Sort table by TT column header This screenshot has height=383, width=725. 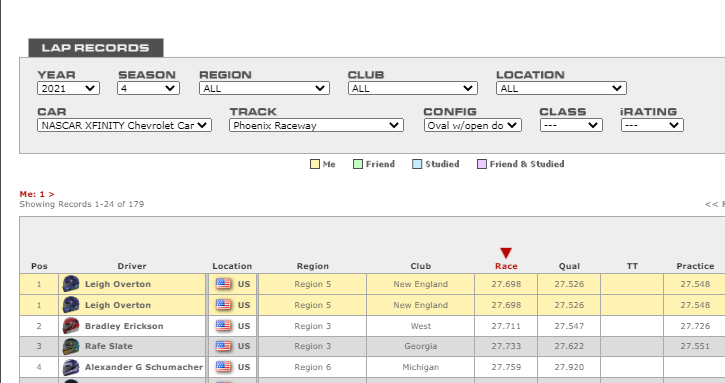tap(632, 266)
